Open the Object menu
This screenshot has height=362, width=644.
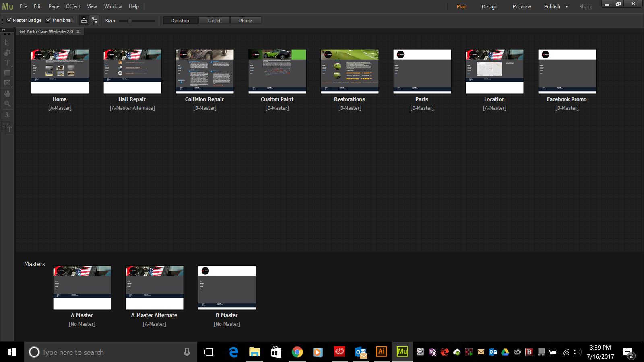click(73, 6)
